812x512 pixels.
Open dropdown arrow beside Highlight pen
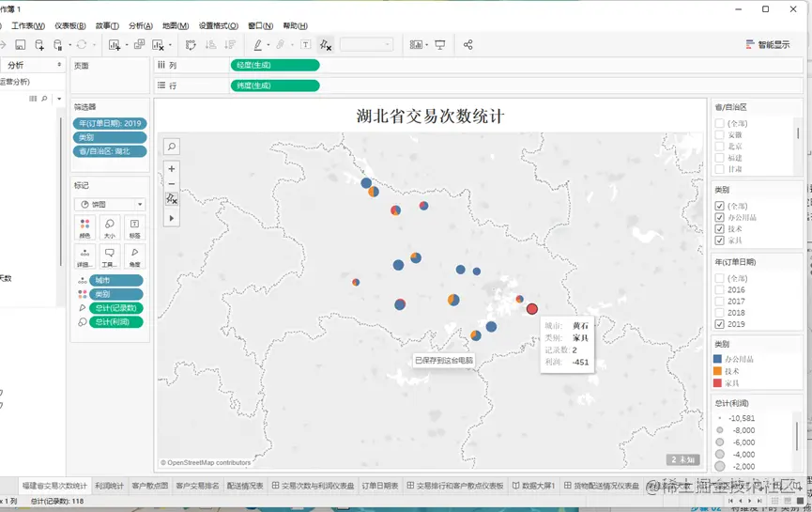pyautogui.click(x=268, y=45)
